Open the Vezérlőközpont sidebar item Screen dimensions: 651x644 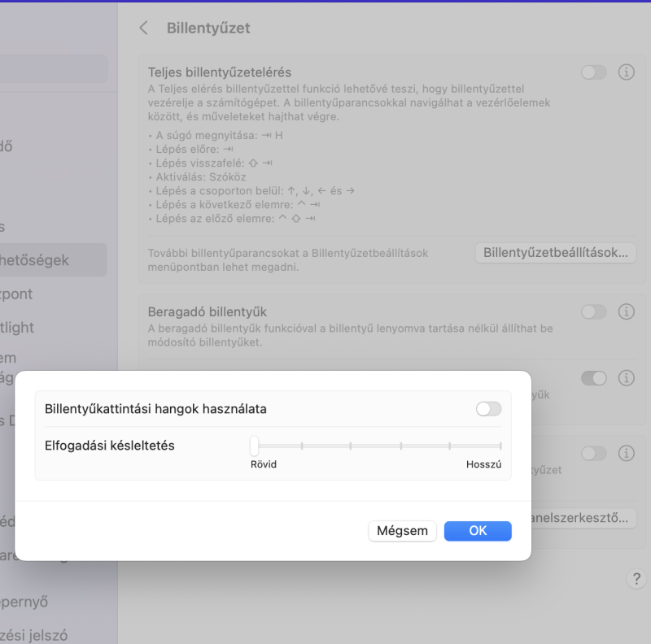point(16,294)
